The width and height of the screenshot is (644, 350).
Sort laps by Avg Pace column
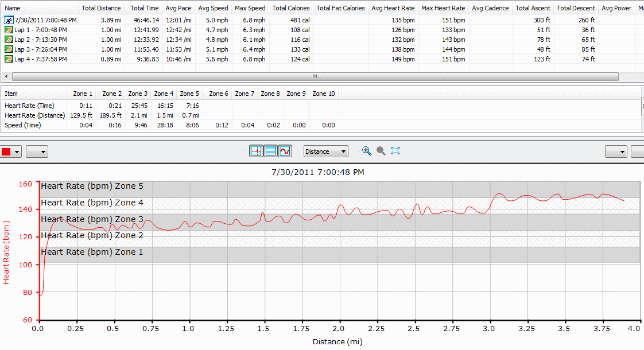click(179, 8)
